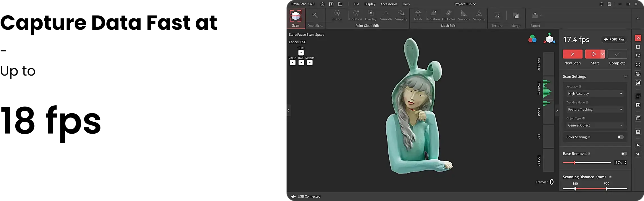
Task: Expand the Object Type dropdown
Action: pyautogui.click(x=595, y=125)
